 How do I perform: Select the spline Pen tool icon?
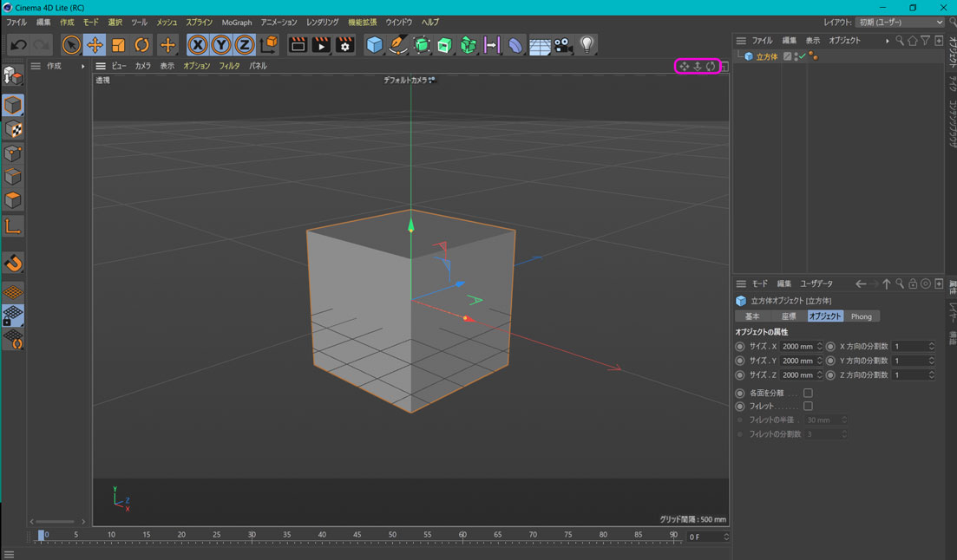point(398,45)
